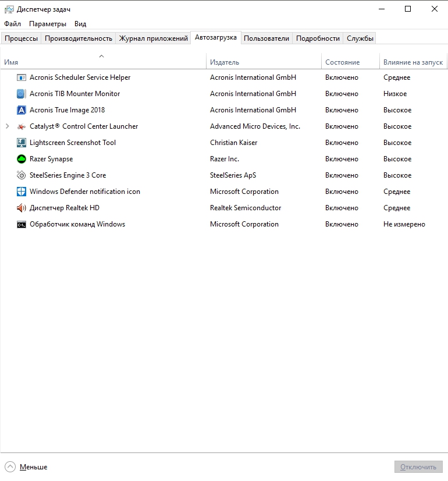The height and width of the screenshot is (481, 448).
Task: Select the Acronis TIB Mounter Monitor row
Action: pyautogui.click(x=223, y=94)
